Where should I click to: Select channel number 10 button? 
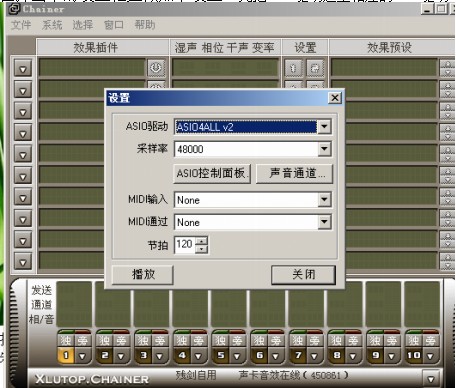414,355
